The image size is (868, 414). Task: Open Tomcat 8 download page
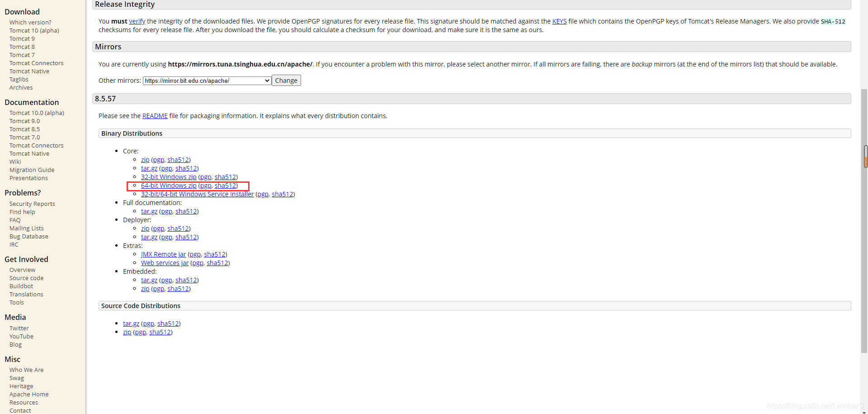click(22, 47)
